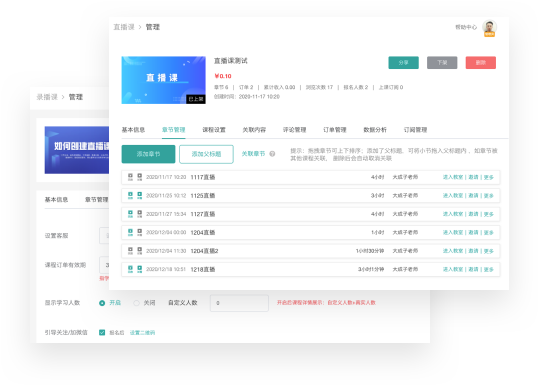
Task: Open the 评论管理 tab
Action: (295, 130)
